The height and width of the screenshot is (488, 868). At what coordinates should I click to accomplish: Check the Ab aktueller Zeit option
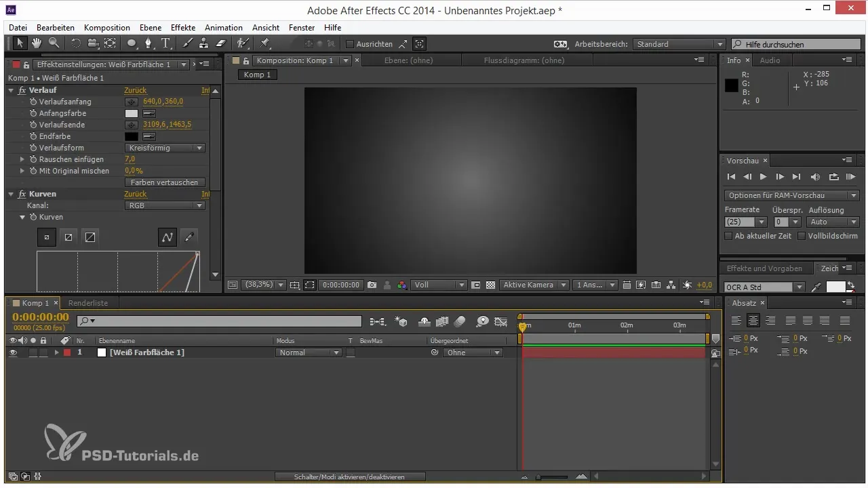[729, 236]
